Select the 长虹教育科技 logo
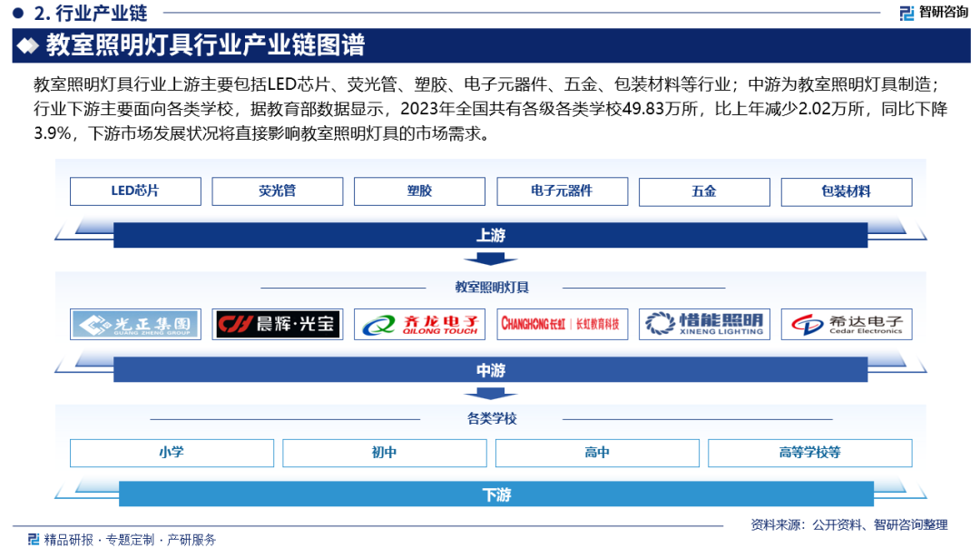The image size is (980, 548). coord(562,324)
